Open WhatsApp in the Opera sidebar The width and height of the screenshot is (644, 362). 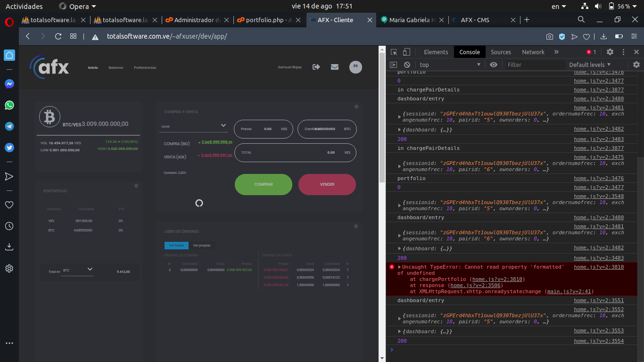[x=9, y=105]
